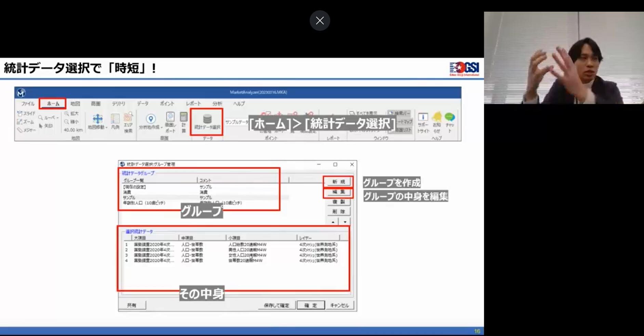
Task: Select the 消費 group row
Action: (205, 192)
